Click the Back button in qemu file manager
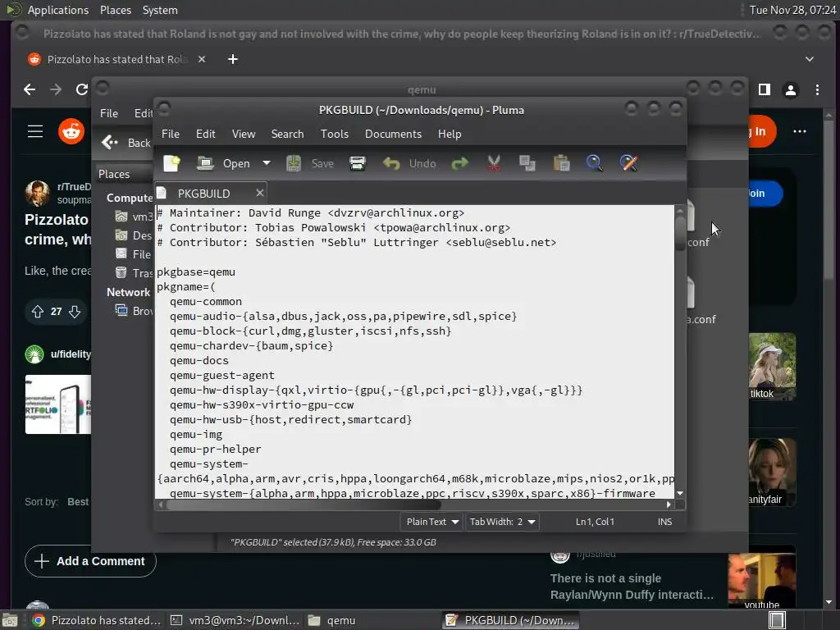This screenshot has height=630, width=840. (x=126, y=143)
